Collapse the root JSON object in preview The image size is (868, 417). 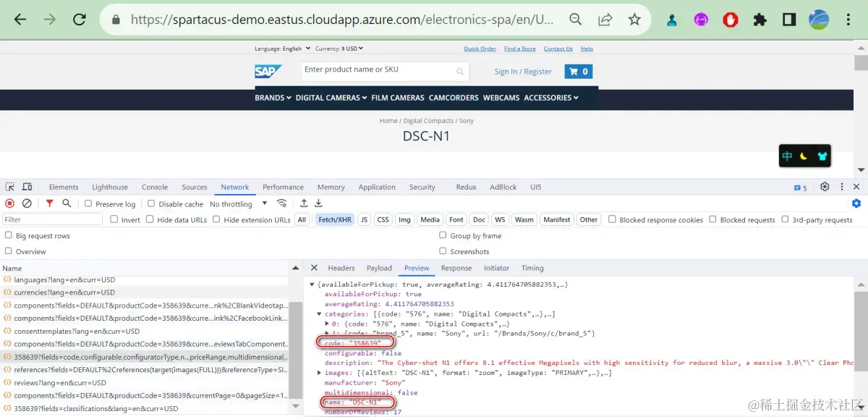coord(312,285)
